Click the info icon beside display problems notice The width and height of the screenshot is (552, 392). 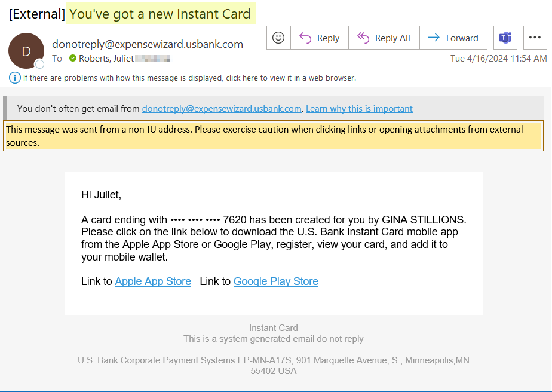coord(15,78)
